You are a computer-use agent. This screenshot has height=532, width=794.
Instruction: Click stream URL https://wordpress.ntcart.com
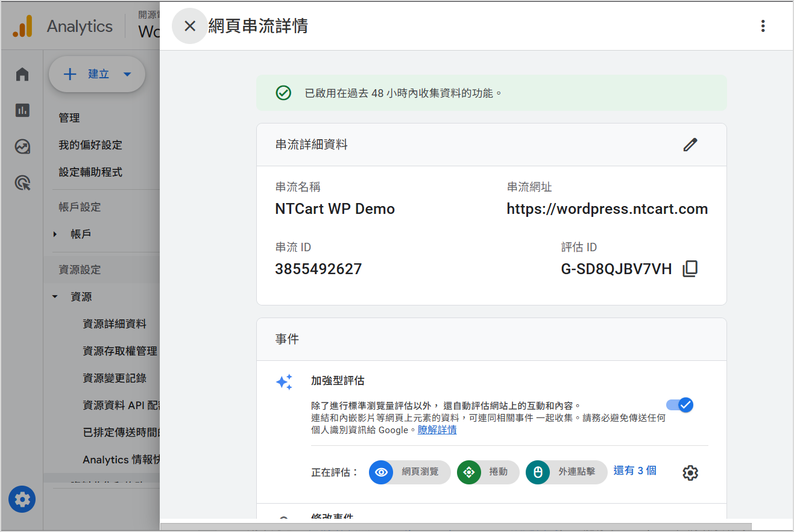607,209
